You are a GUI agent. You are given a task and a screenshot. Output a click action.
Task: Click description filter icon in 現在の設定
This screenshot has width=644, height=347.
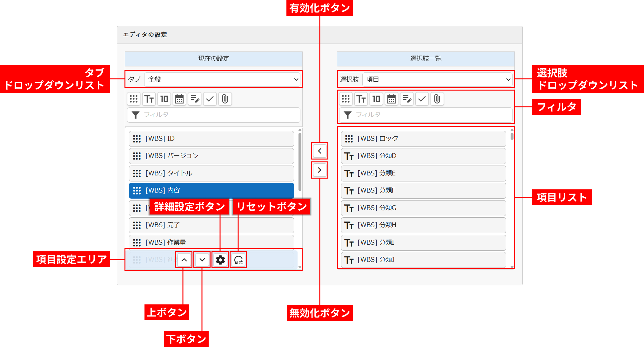tap(195, 99)
